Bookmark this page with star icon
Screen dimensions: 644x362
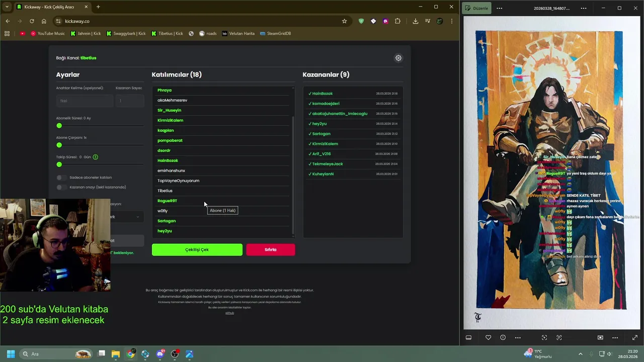click(x=344, y=21)
